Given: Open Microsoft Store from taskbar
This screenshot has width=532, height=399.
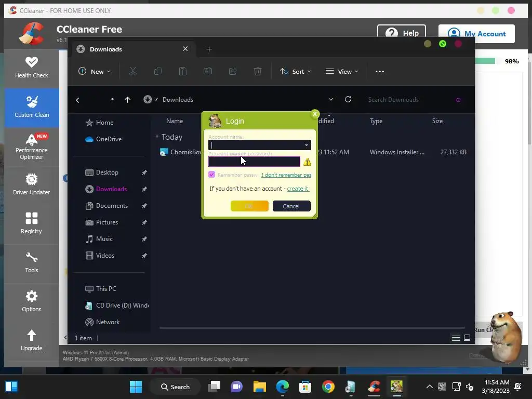Looking at the screenshot, I should pyautogui.click(x=305, y=387).
